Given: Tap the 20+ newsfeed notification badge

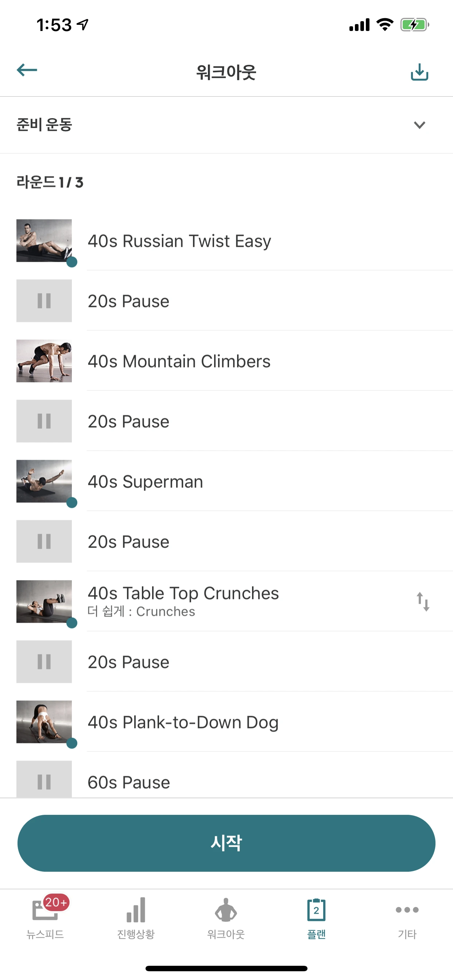Looking at the screenshot, I should click(x=56, y=902).
